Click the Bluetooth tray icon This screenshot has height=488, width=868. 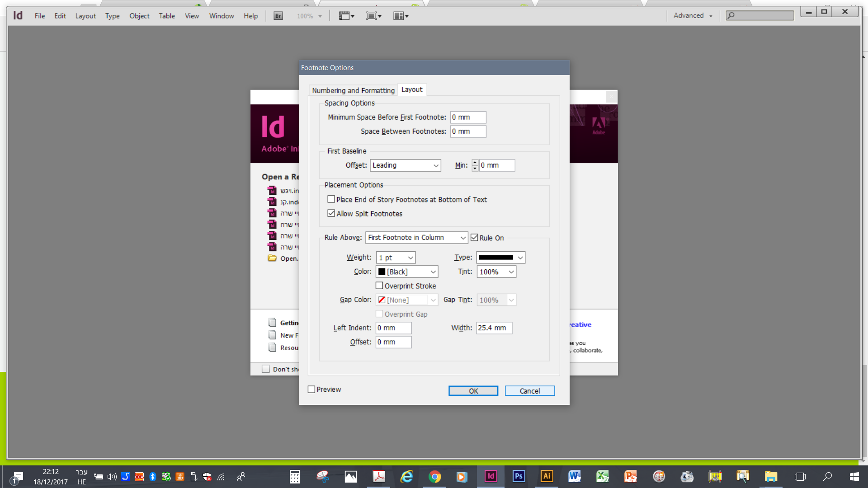tap(153, 477)
